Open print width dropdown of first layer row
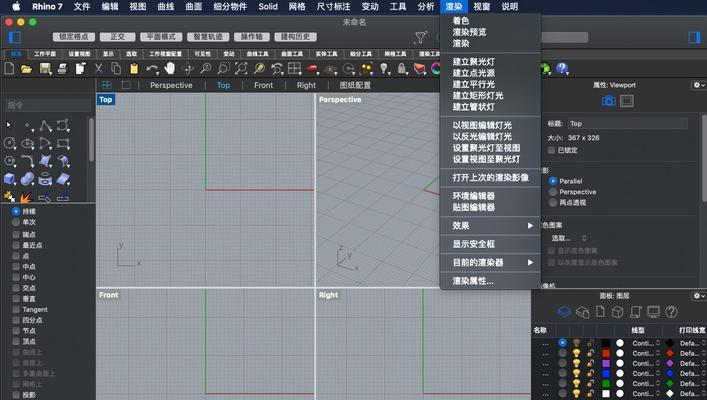This screenshot has width=707, height=400. click(693, 343)
